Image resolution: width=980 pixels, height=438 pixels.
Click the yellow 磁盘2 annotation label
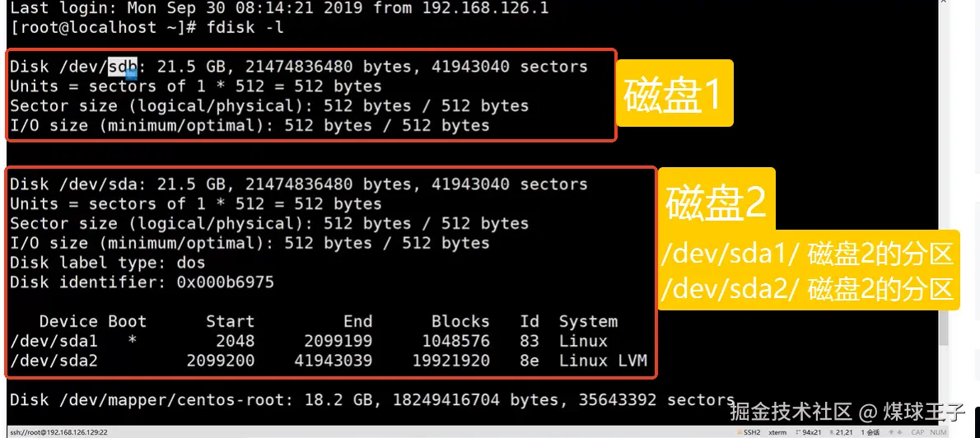[716, 202]
